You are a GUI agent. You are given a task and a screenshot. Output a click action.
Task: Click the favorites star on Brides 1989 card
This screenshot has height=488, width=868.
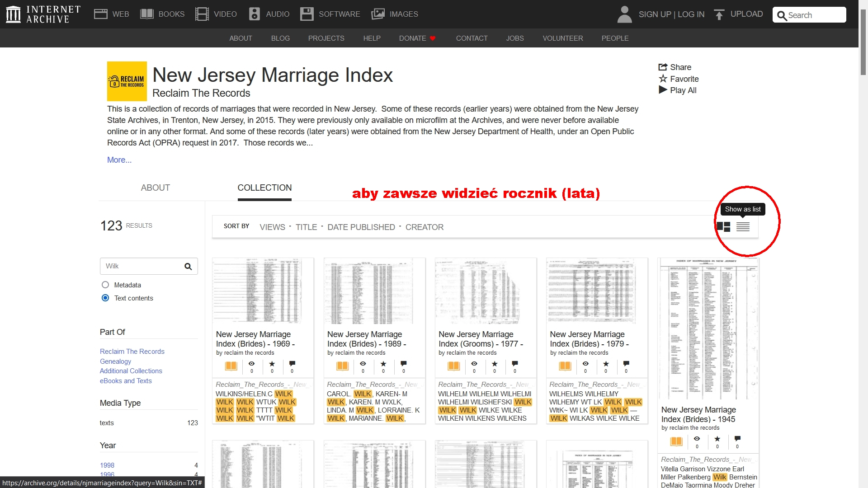pyautogui.click(x=383, y=364)
